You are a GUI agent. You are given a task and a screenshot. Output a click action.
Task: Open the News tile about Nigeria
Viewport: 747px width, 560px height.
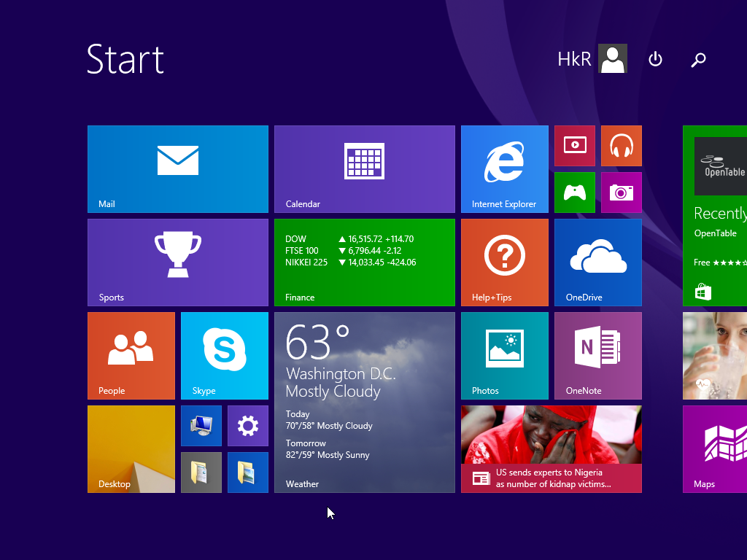click(551, 449)
